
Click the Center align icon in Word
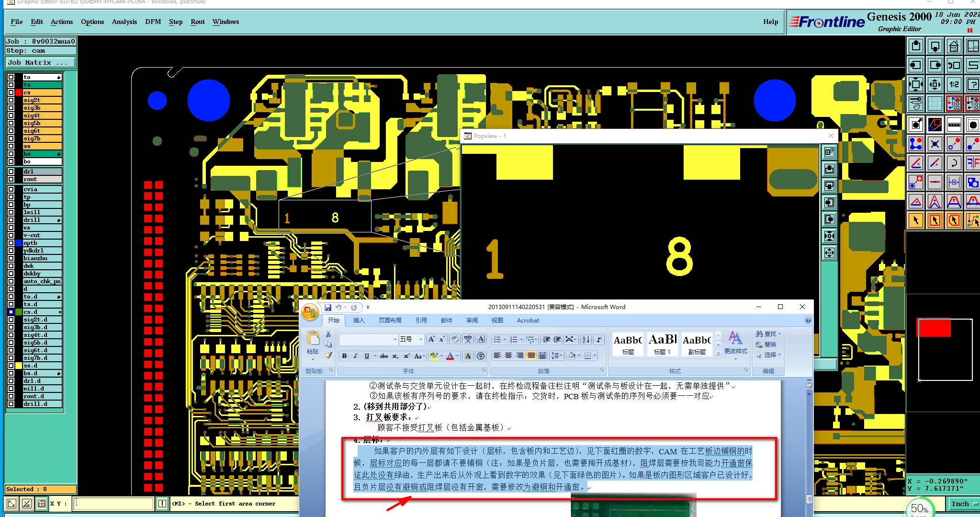508,356
